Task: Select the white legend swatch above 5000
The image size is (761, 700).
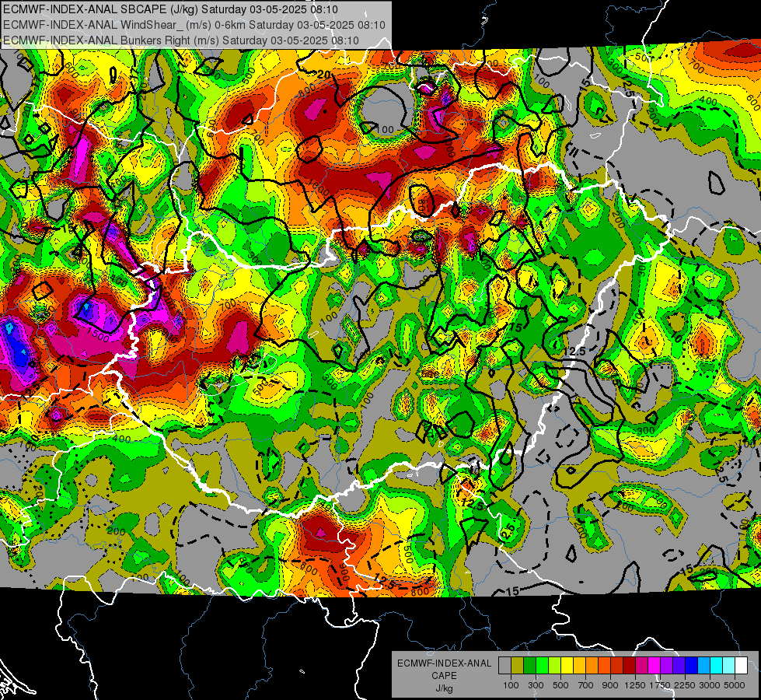Action: [741, 666]
